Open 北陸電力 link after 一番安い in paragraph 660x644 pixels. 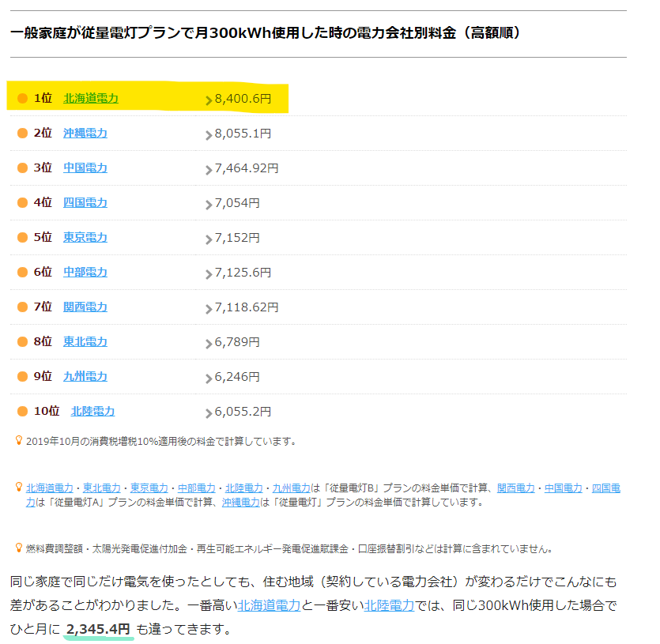pyautogui.click(x=390, y=605)
